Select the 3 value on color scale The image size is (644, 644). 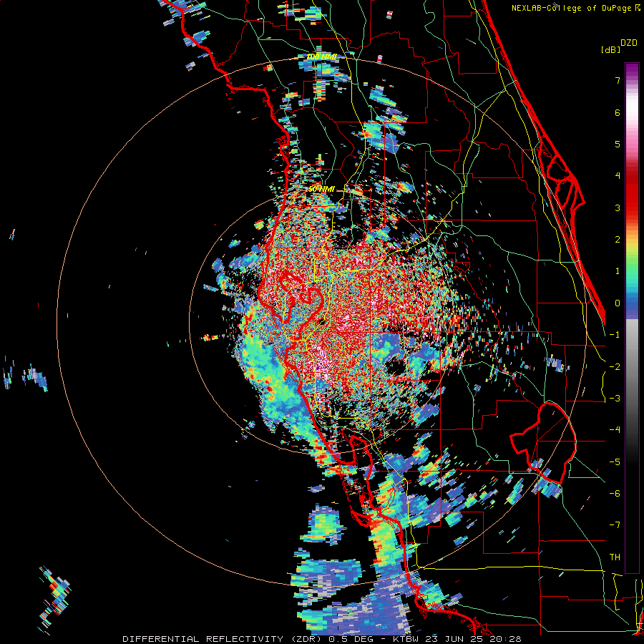(x=618, y=208)
